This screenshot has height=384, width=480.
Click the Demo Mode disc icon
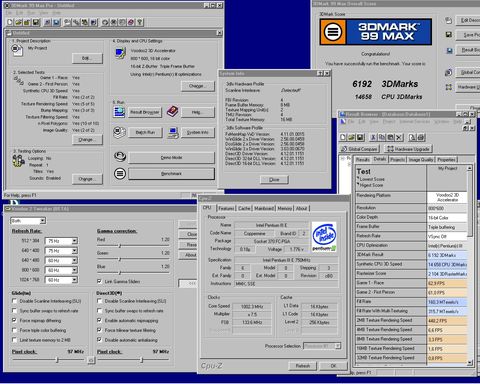(x=120, y=156)
